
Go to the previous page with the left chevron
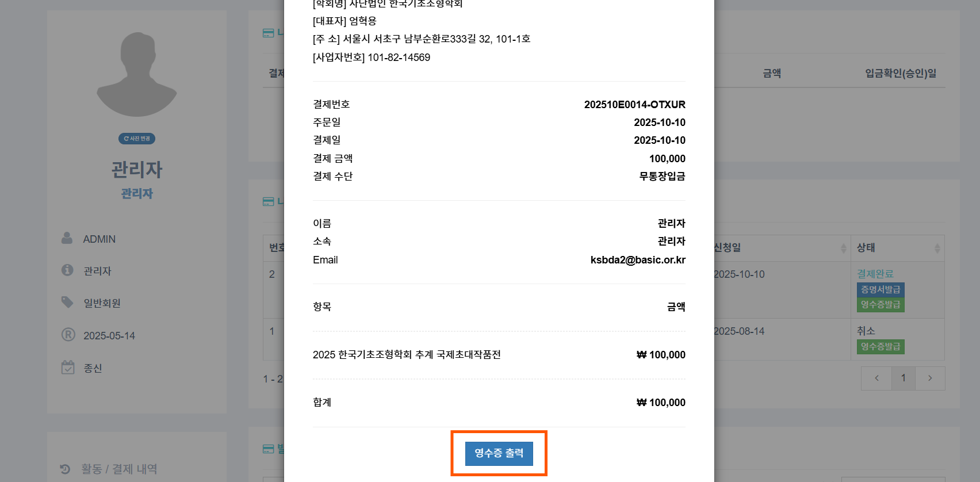[876, 378]
